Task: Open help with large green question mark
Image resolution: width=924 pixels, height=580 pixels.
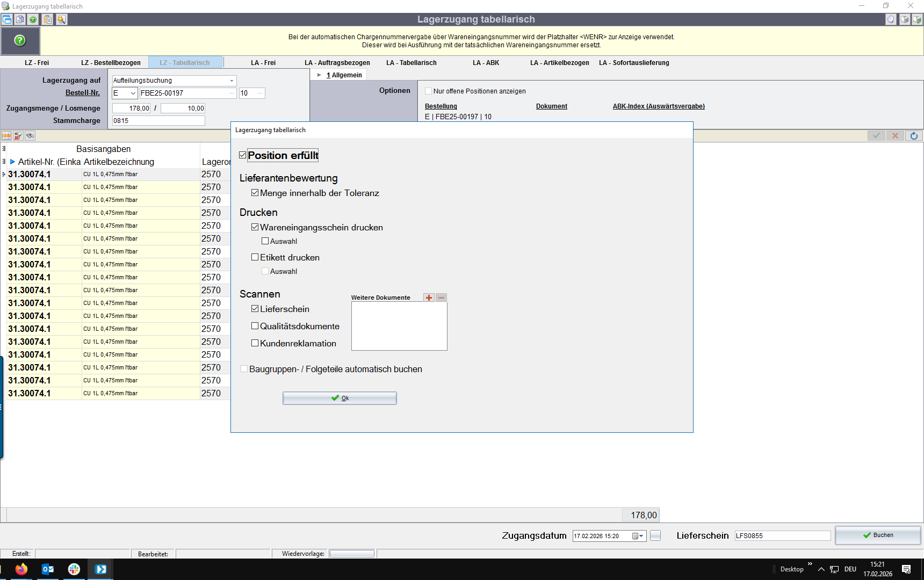Action: point(20,40)
